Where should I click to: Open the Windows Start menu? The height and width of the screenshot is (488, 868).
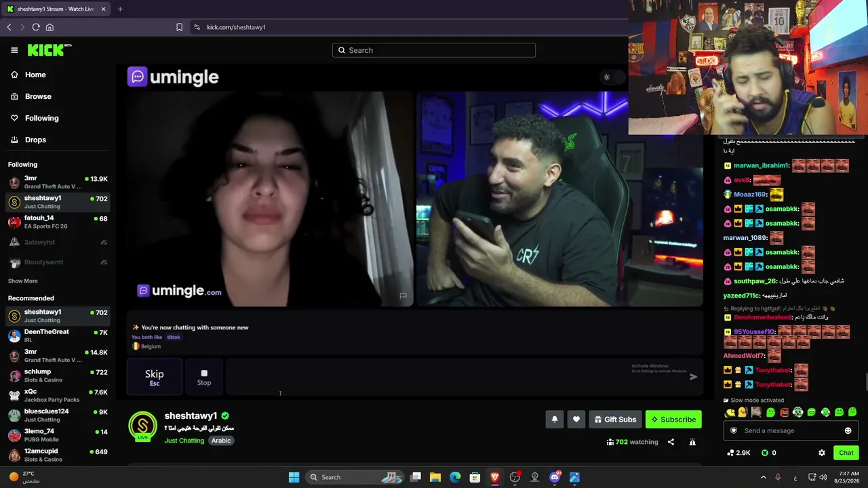click(294, 477)
